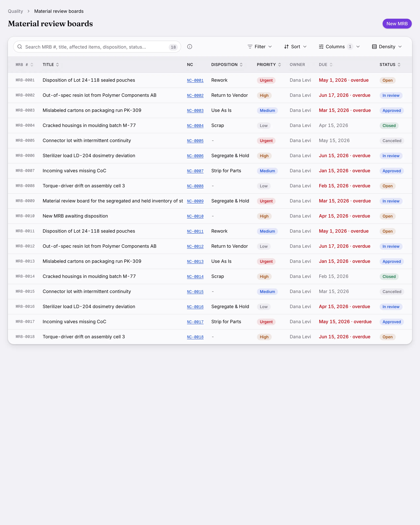Click the Status column sort icon
420x525 pixels.
tap(399, 65)
